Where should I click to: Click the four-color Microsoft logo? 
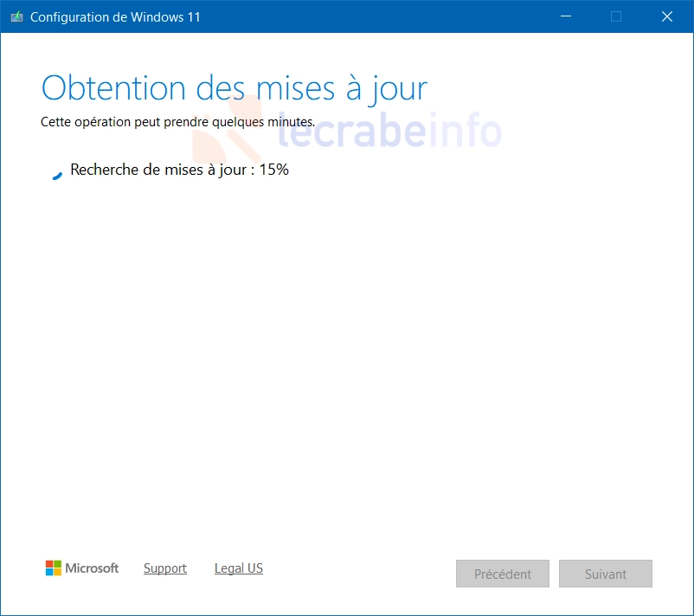click(54, 568)
